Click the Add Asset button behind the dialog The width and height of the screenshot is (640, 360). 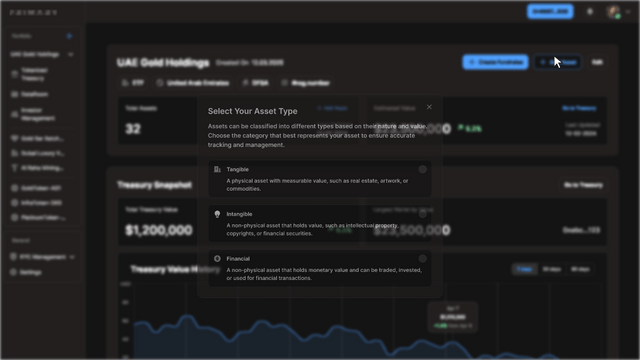[558, 62]
